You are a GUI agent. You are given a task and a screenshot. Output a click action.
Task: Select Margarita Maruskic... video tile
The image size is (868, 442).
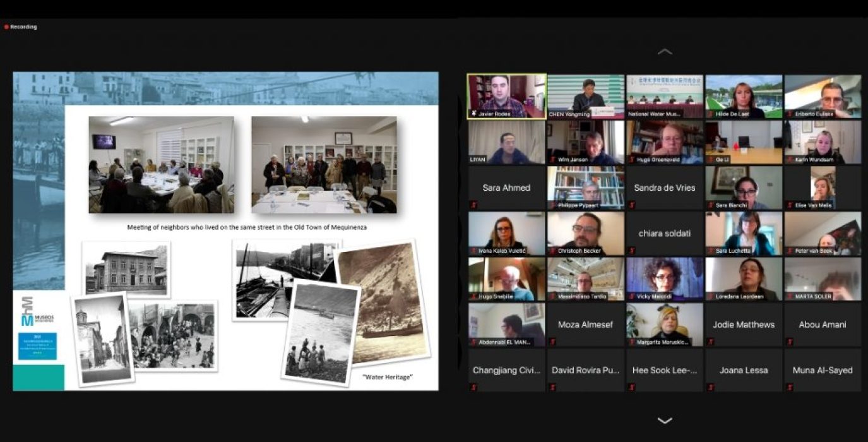click(x=665, y=325)
